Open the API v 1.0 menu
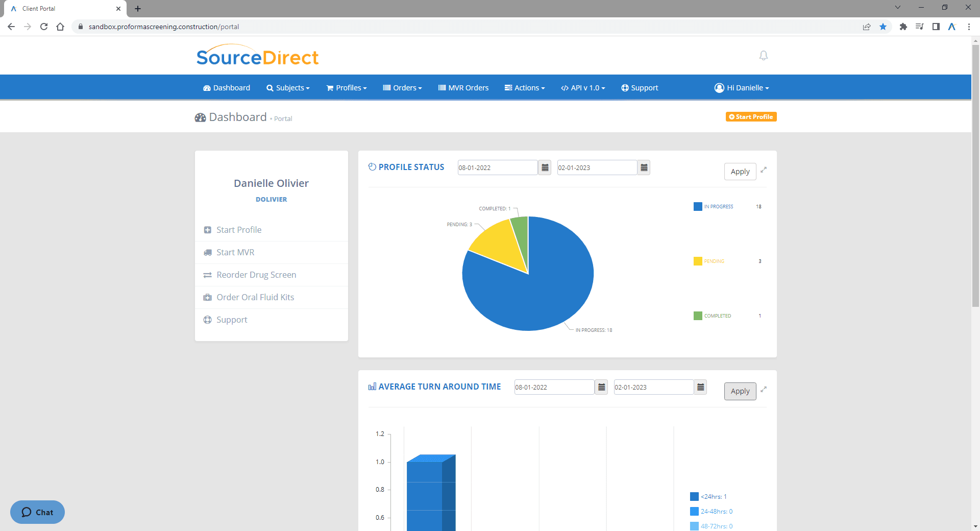980x531 pixels. [582, 87]
